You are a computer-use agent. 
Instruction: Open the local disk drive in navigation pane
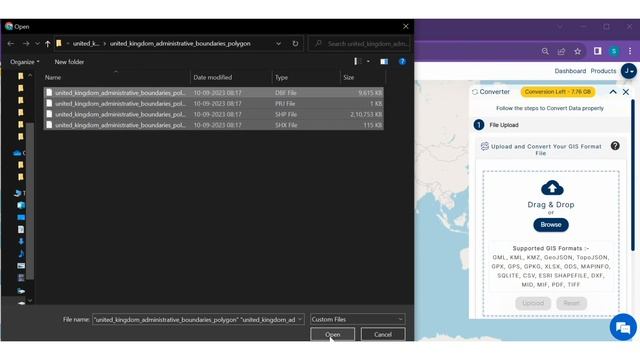click(21, 291)
